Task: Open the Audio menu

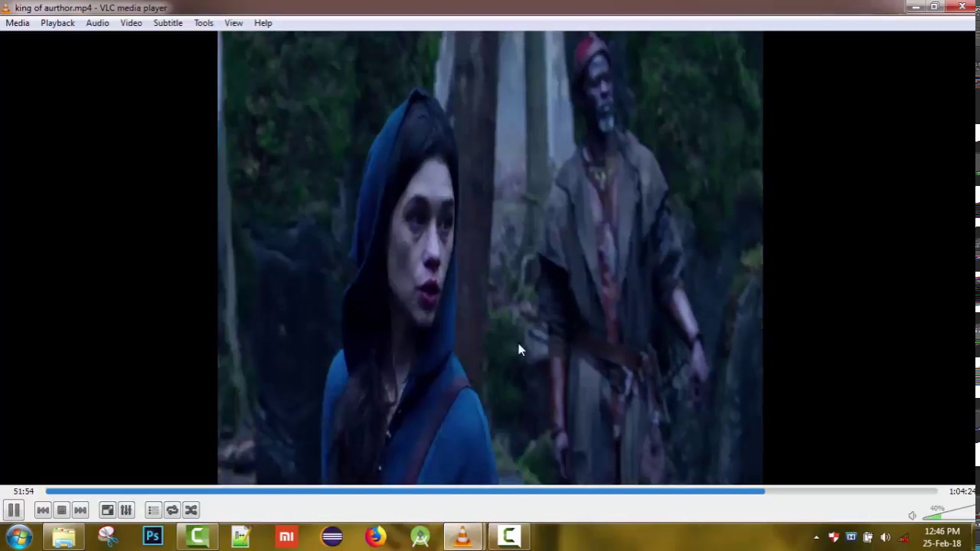Action: click(x=97, y=23)
